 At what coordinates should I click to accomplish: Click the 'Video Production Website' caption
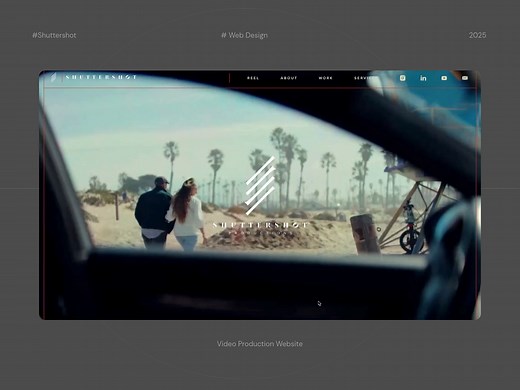coord(260,344)
